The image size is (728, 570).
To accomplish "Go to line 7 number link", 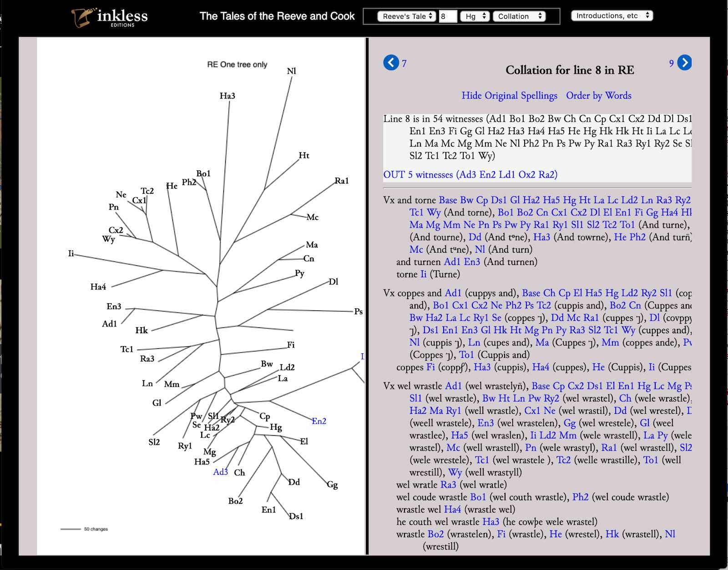I will tap(404, 63).
